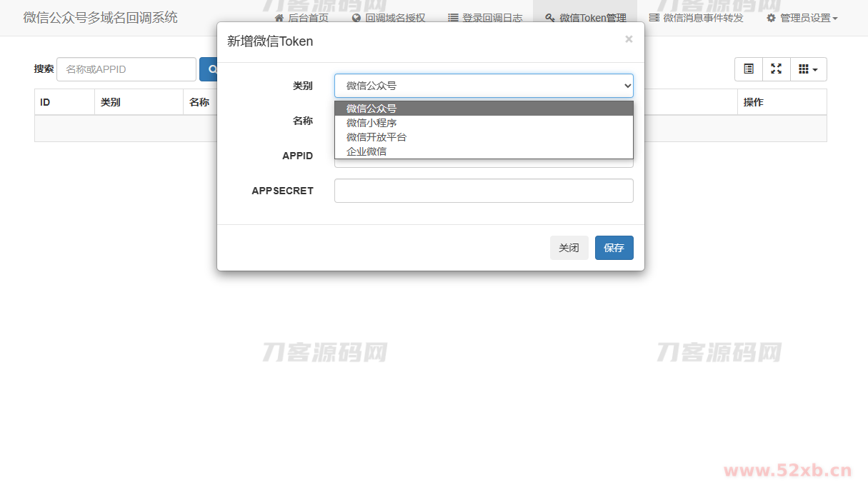Image resolution: width=868 pixels, height=487 pixels.
Task: Switch to 微信消息事件转发 tab
Action: (x=696, y=18)
